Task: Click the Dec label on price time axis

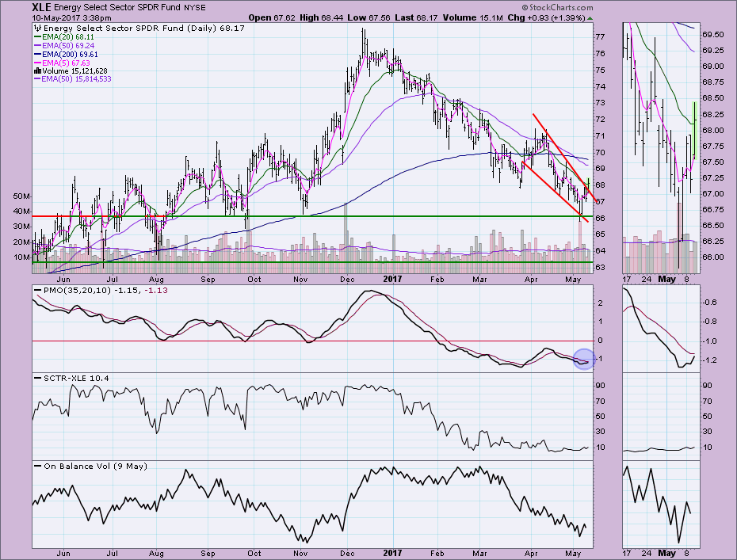Action: (x=347, y=279)
